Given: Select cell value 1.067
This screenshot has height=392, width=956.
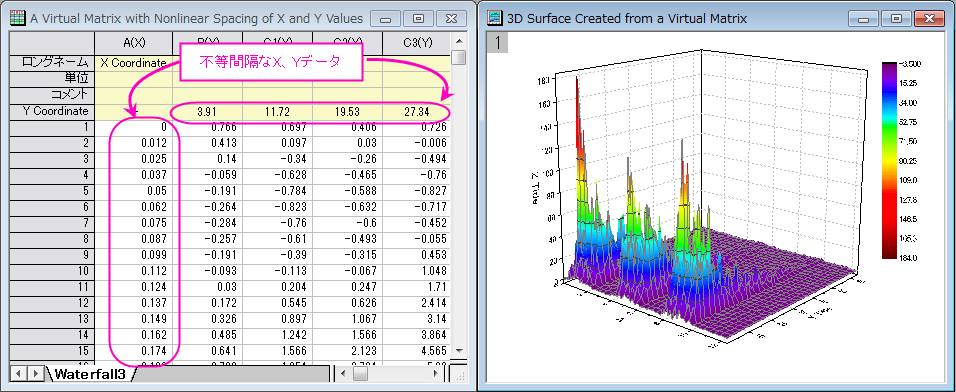Looking at the screenshot, I should [x=348, y=319].
